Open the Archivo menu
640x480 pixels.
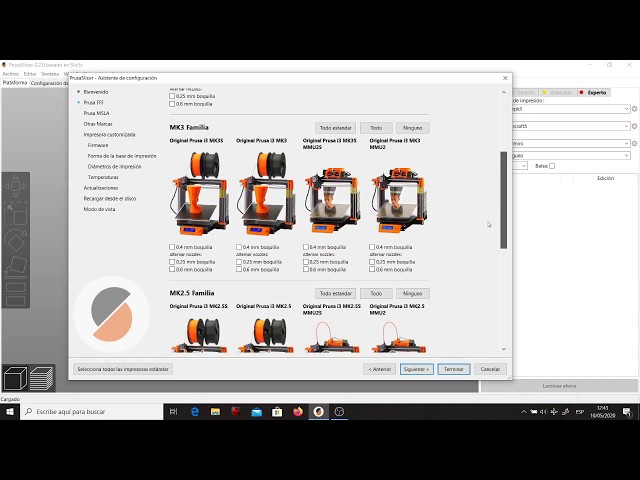tap(11, 74)
